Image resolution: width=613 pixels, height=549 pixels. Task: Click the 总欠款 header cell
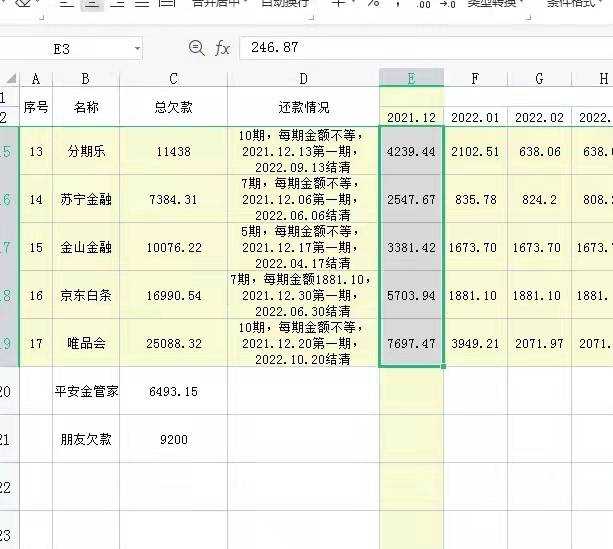(174, 106)
